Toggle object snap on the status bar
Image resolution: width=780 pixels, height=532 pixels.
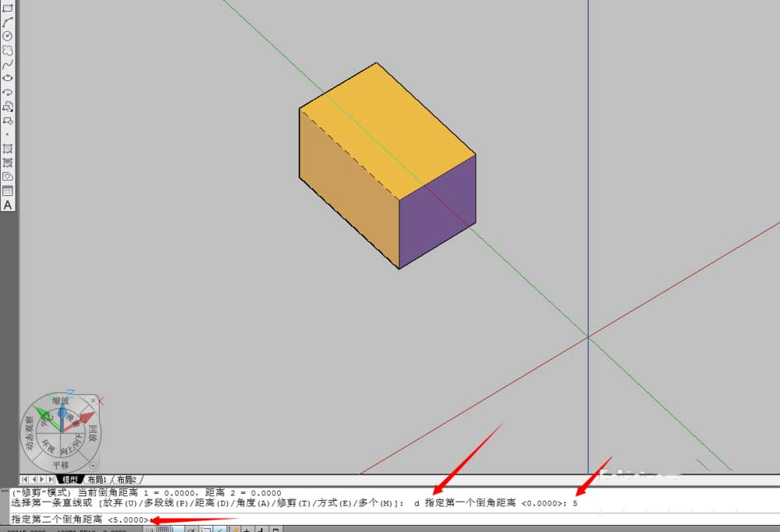point(207,528)
